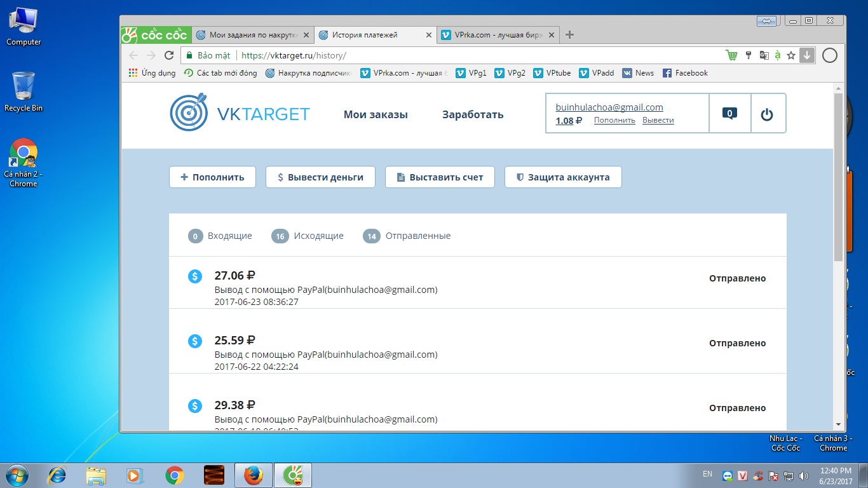Close the История платежей tab
868x488 pixels.
[429, 35]
